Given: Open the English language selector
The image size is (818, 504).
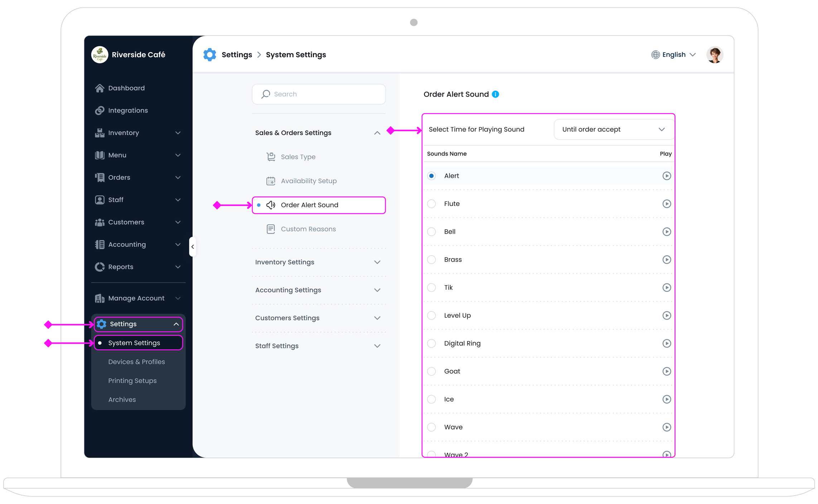Looking at the screenshot, I should tap(673, 55).
